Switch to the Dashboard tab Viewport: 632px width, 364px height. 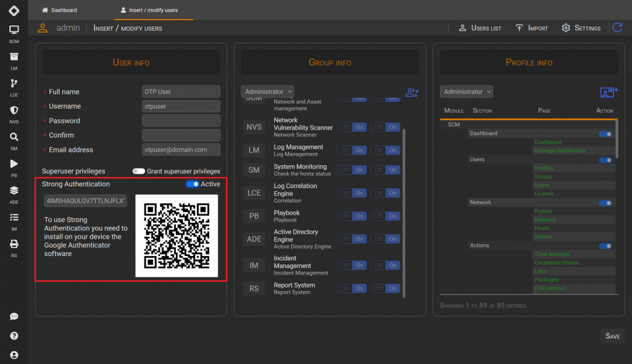point(59,10)
